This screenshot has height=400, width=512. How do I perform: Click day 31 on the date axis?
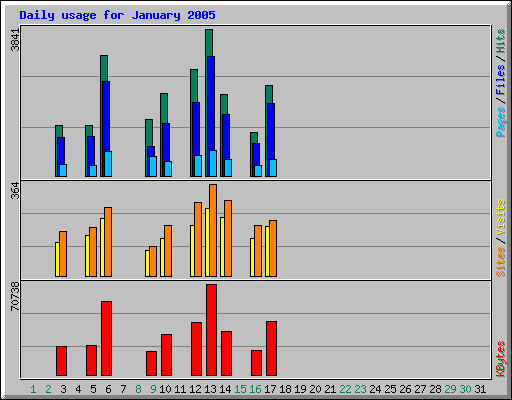(x=480, y=389)
